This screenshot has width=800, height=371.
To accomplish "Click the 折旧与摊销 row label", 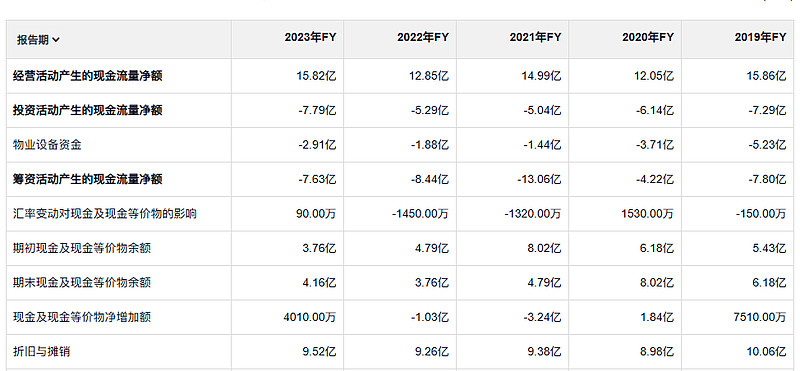I will click(x=41, y=352).
